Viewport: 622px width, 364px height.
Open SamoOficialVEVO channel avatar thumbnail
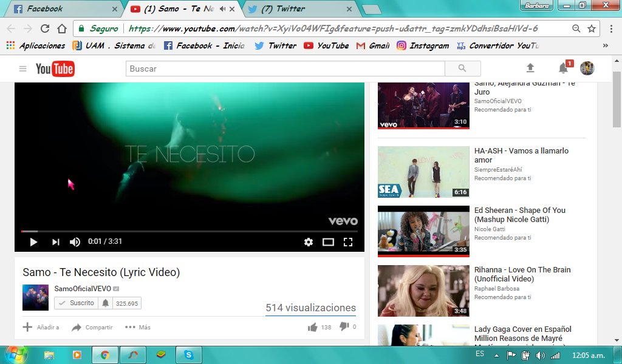tap(35, 297)
